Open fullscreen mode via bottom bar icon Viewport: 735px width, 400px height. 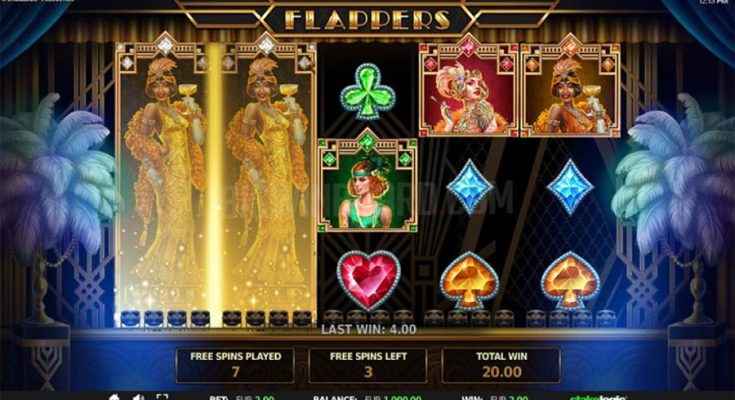coord(162,397)
